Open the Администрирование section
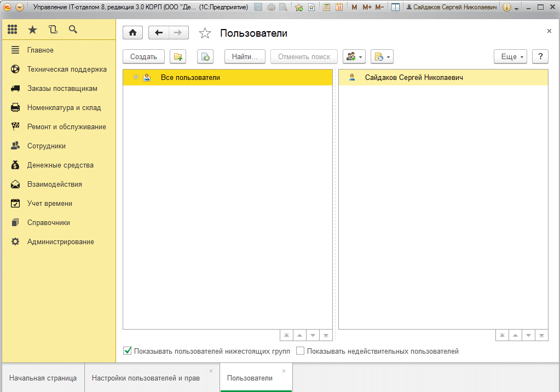The height and width of the screenshot is (392, 560). (x=59, y=242)
